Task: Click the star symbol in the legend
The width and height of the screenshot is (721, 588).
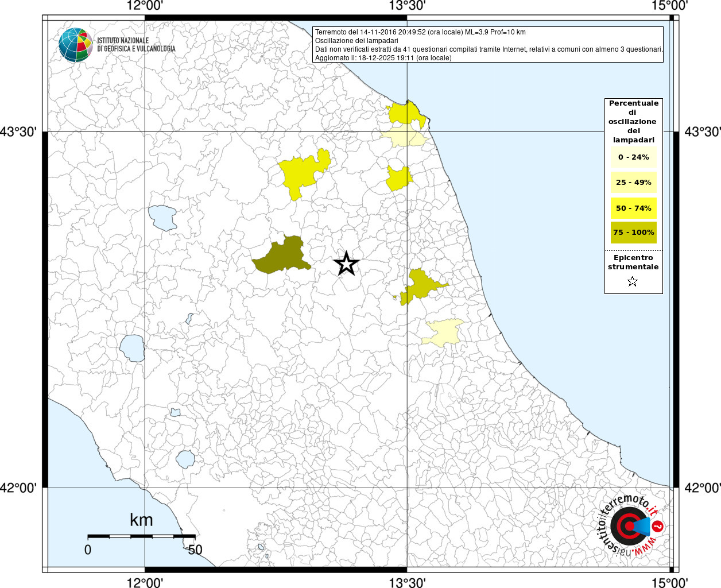Action: (x=633, y=281)
